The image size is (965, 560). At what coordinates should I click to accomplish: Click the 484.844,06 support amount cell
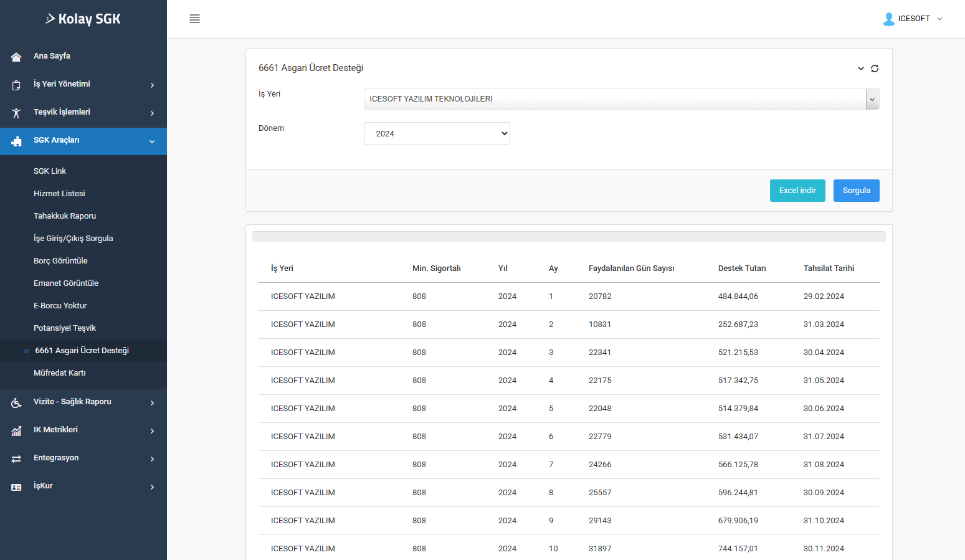click(738, 297)
